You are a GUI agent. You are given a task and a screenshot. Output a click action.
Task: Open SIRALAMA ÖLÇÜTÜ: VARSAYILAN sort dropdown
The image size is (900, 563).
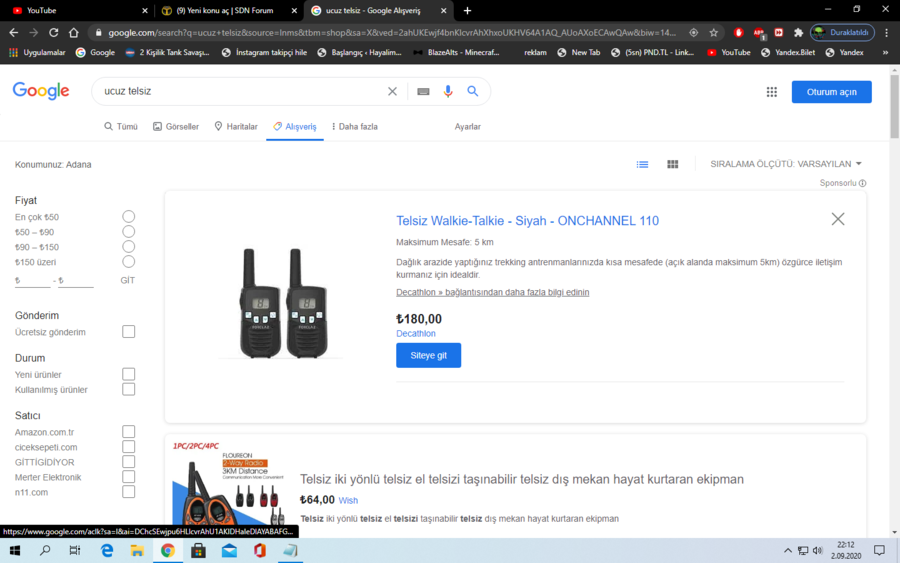pyautogui.click(x=786, y=164)
